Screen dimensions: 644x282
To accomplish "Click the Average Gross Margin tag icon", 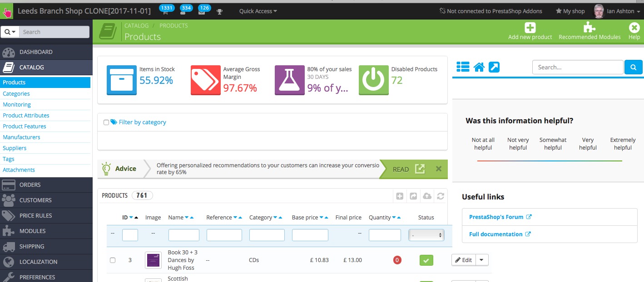I will [205, 80].
